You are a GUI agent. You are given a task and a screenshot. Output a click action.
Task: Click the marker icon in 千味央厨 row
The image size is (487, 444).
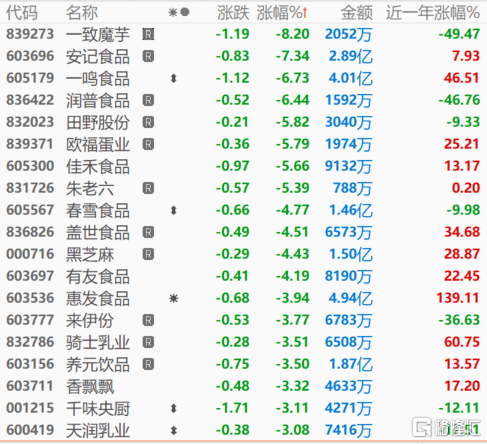point(173,408)
